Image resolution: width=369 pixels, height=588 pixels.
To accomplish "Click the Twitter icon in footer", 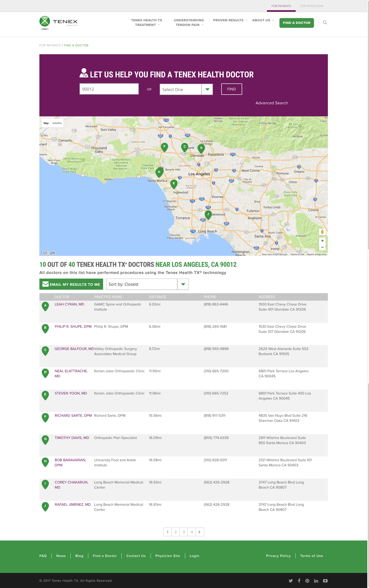I will coord(291,581).
